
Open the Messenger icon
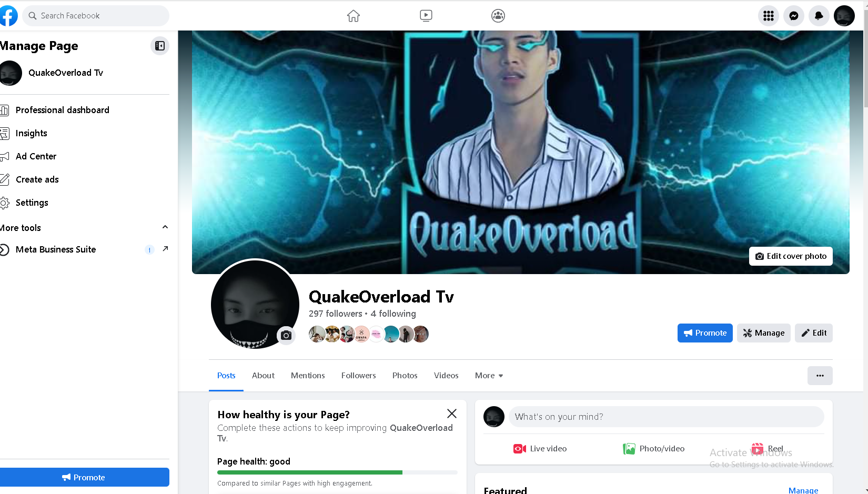click(x=794, y=16)
